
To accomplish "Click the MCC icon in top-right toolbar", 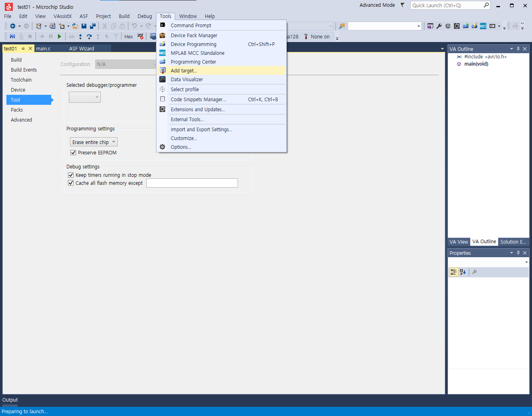I will (x=483, y=26).
